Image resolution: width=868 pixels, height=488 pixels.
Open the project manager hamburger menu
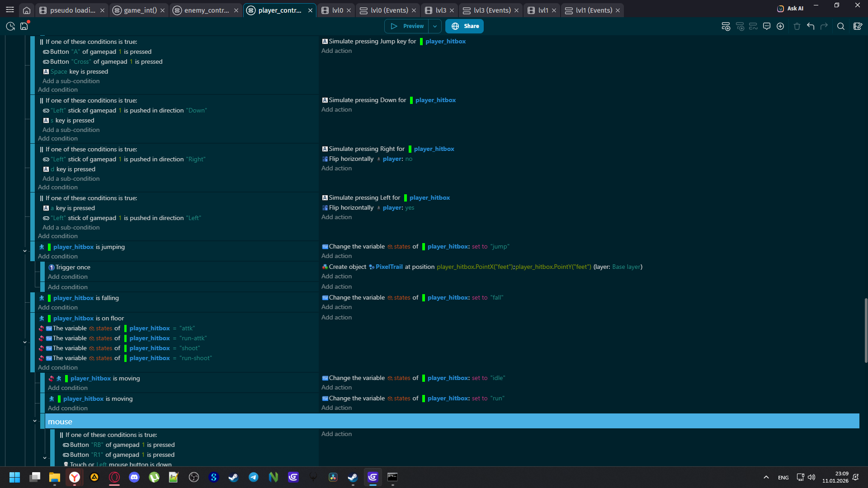coord(10,10)
